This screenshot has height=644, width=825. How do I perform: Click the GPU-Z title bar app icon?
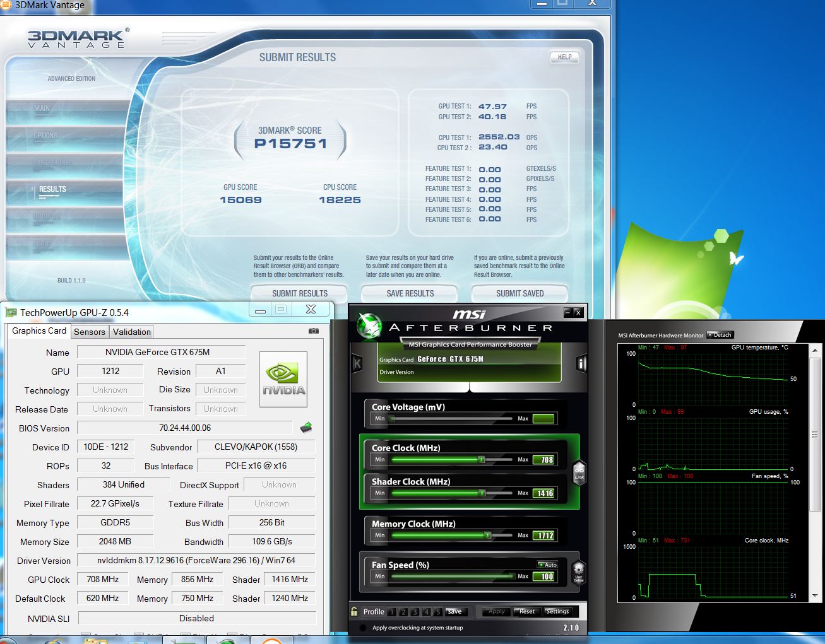tap(11, 312)
